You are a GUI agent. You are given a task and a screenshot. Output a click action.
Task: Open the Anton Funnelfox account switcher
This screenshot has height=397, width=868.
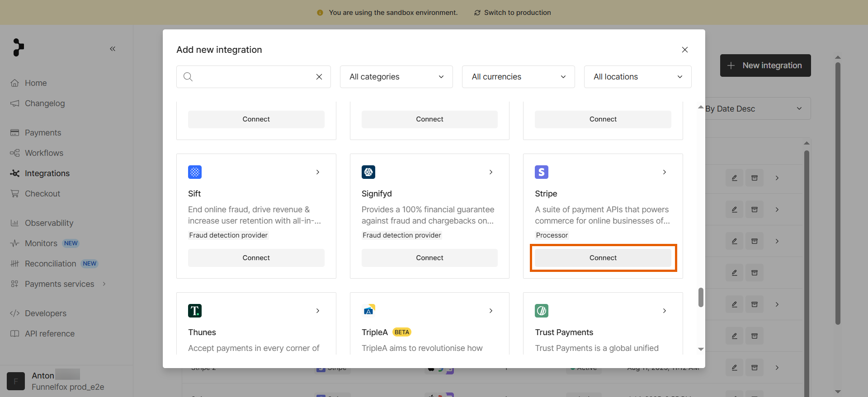[x=66, y=381]
